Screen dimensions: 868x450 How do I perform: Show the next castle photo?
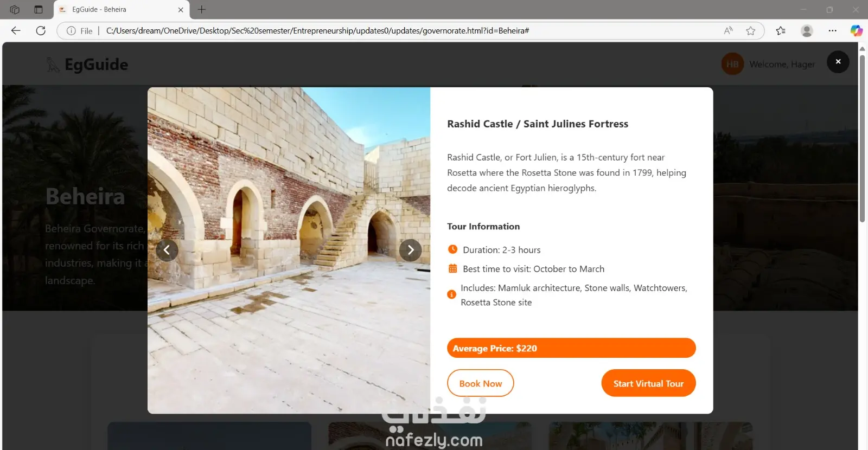click(411, 250)
